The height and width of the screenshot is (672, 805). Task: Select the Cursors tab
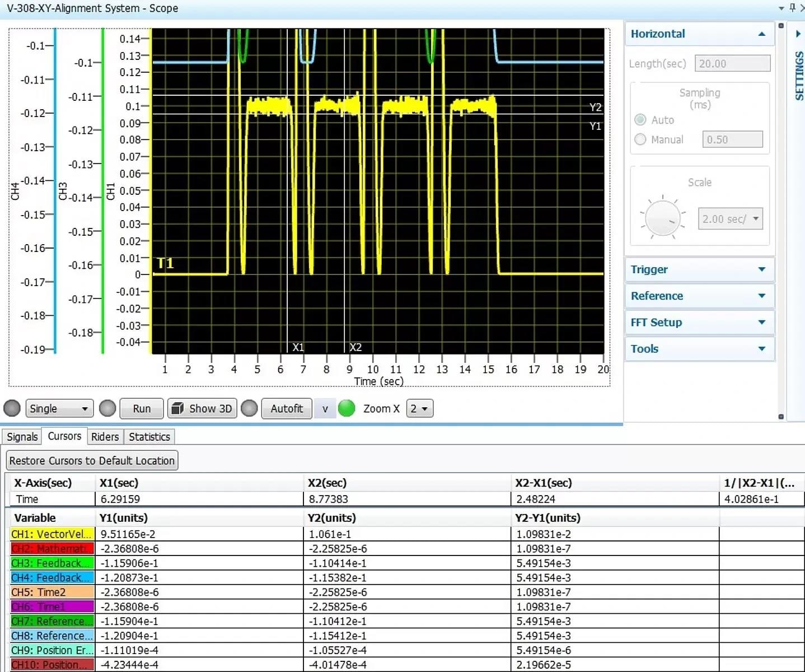coord(64,436)
